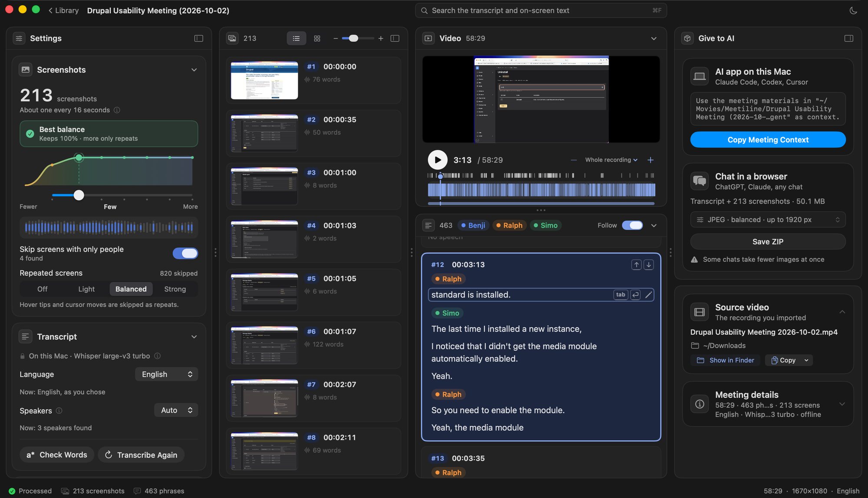Toggle dark mode moon icon
The image size is (868, 498).
tap(853, 10)
